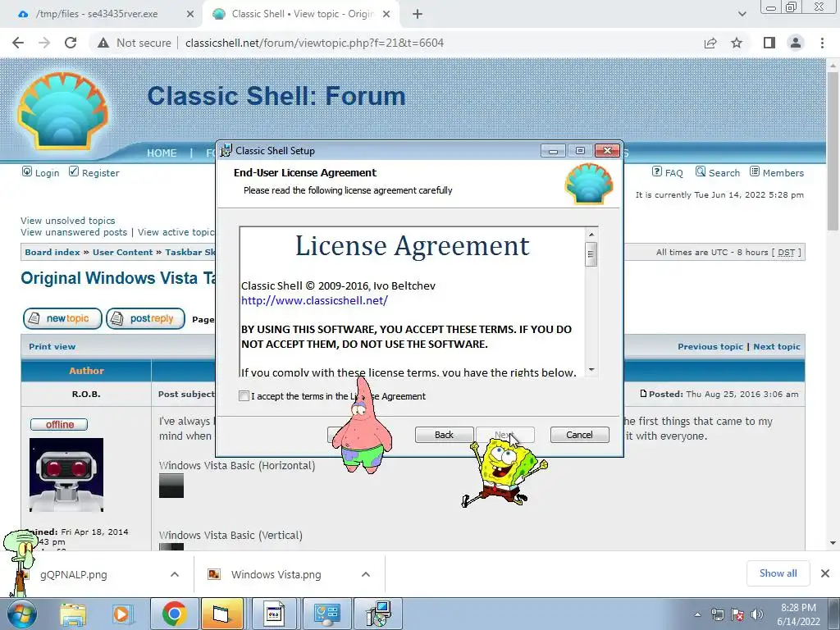This screenshot has width=840, height=630.
Task: Go to Next topic
Action: [777, 346]
